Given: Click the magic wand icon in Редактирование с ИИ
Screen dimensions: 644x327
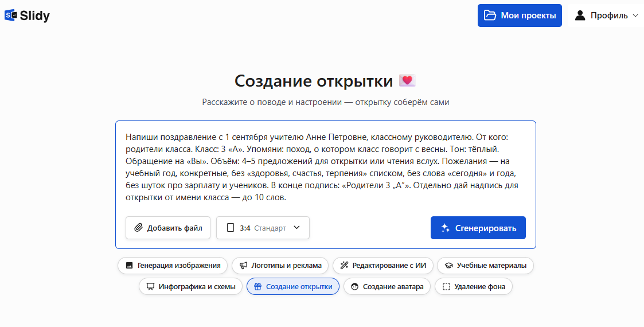Looking at the screenshot, I should click(344, 266).
